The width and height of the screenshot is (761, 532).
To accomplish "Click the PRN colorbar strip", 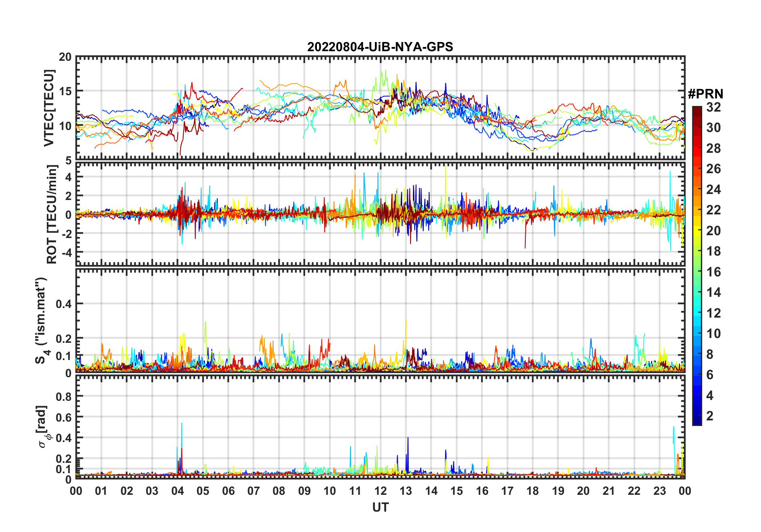I will (x=697, y=266).
